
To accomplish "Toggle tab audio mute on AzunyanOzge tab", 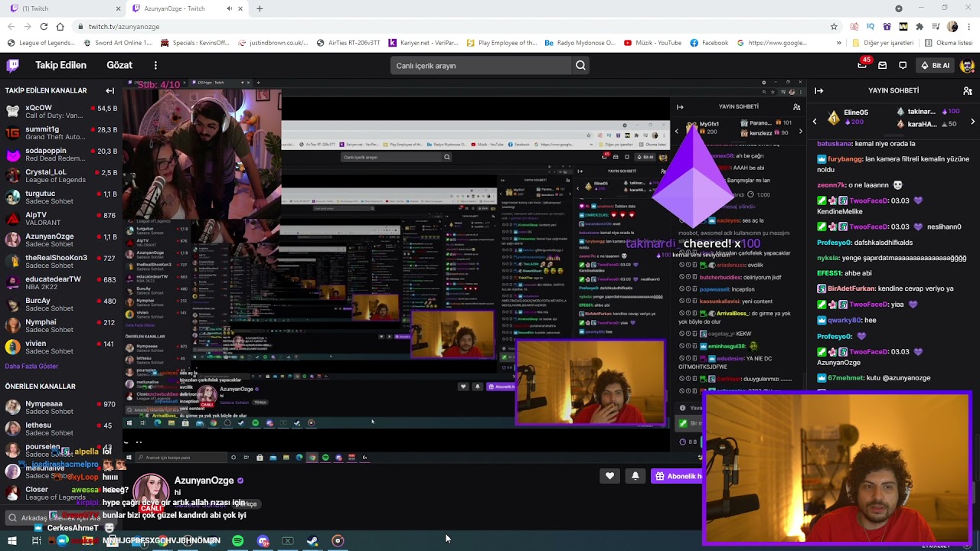I will tap(229, 8).
